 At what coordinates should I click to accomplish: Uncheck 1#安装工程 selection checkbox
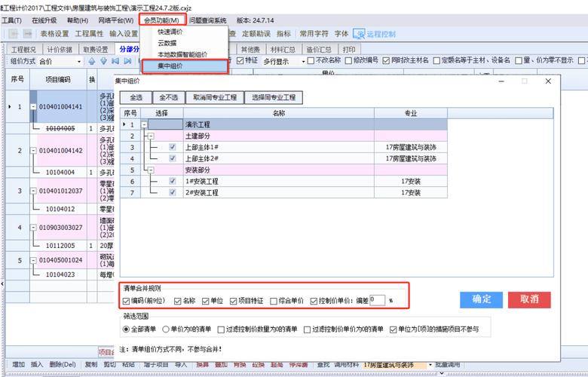pos(172,181)
